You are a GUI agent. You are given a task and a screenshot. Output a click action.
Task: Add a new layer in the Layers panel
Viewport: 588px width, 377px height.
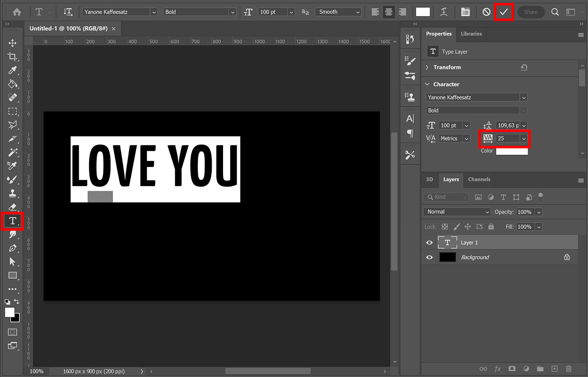pos(554,369)
